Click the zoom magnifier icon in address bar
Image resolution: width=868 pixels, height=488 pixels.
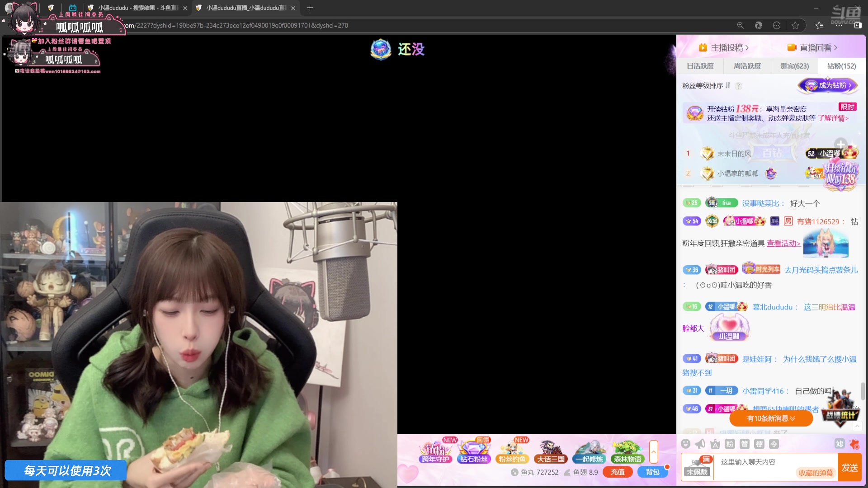pyautogui.click(x=741, y=25)
